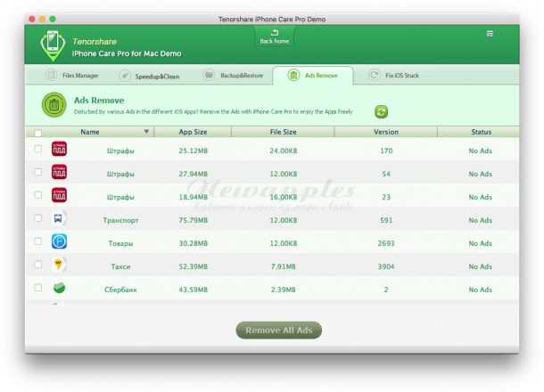Click the Такси app icon
The height and width of the screenshot is (392, 544).
[59, 265]
